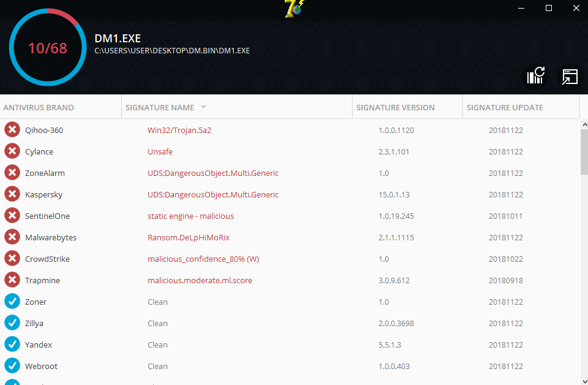Click the blue checkmark icon beside Zoner
The width and height of the screenshot is (588, 385).
(x=12, y=301)
